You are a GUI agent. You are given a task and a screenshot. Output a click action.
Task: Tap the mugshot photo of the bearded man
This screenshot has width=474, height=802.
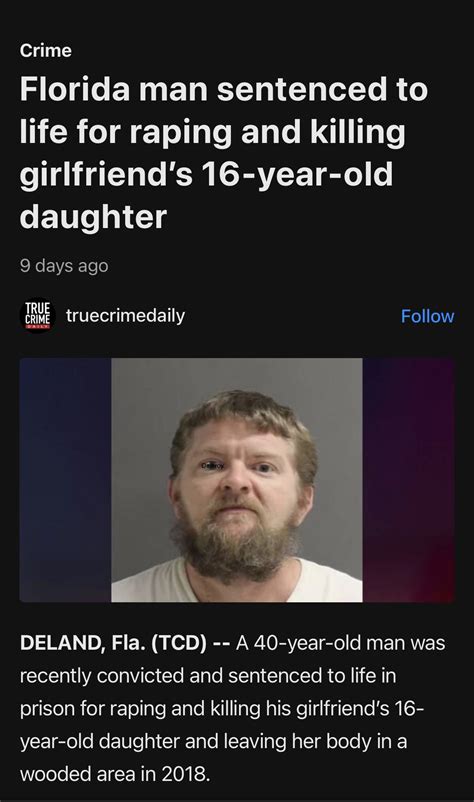[x=237, y=480]
